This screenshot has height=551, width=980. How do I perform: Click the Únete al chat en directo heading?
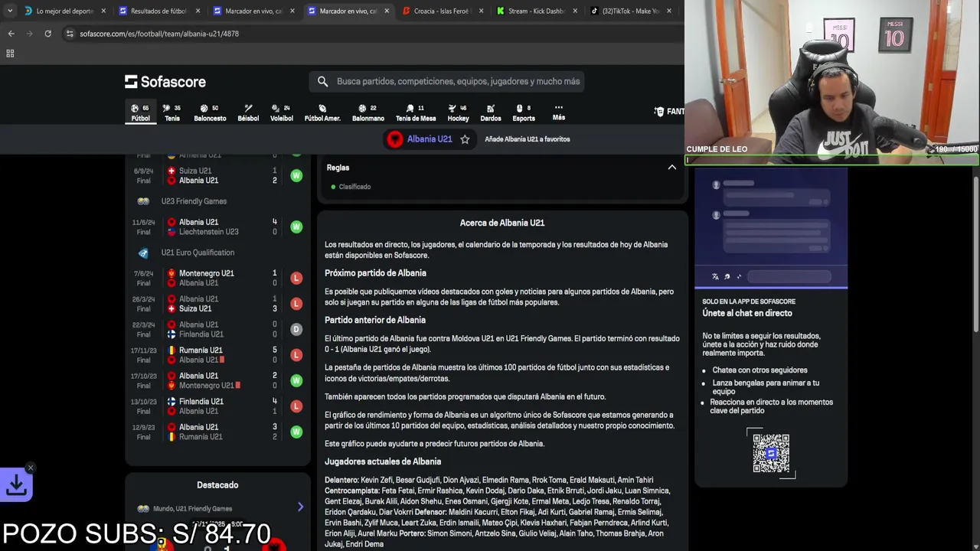click(x=747, y=313)
